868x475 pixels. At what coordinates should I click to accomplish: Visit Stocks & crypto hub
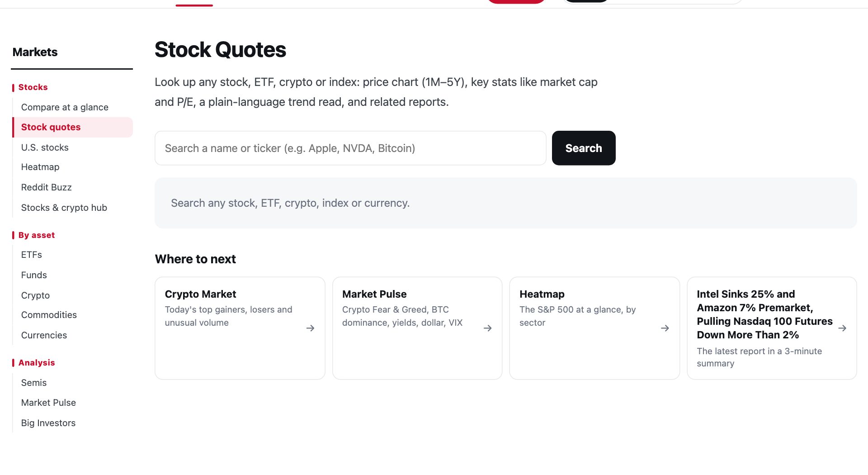(x=64, y=208)
